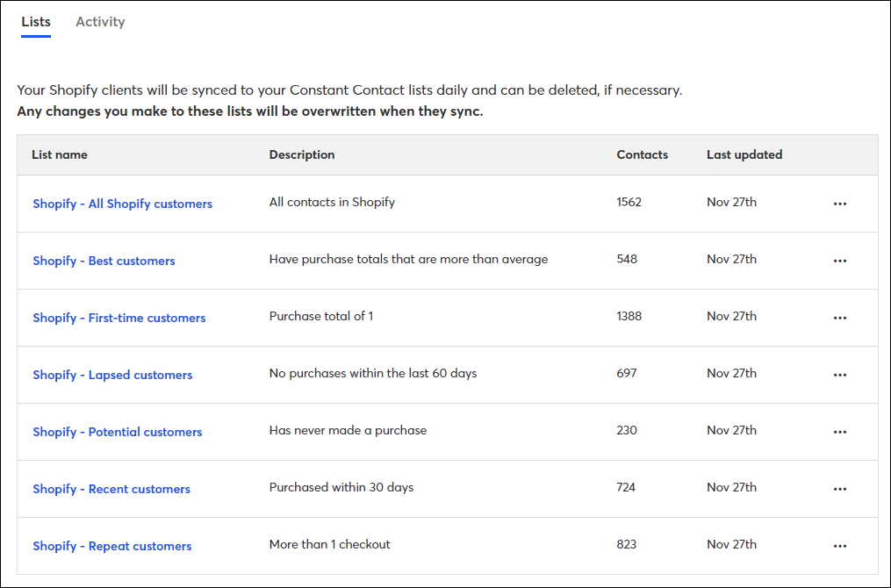Viewport: 891px width, 588px height.
Task: Open Shopify - Lapsed customers list
Action: tap(112, 375)
